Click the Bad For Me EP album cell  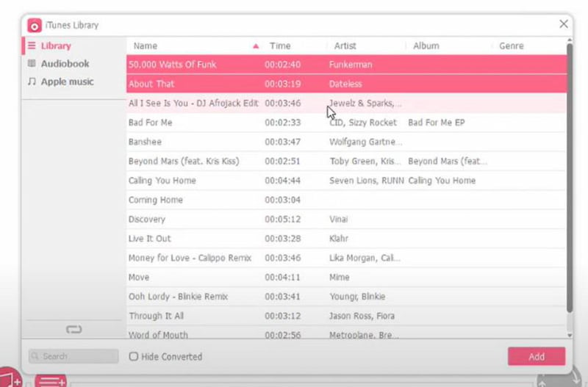(437, 123)
